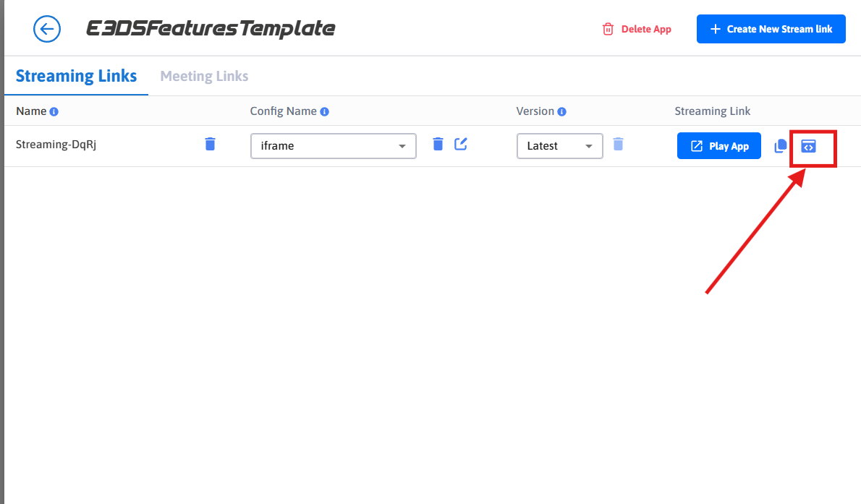
Task: Edit the iframe config with the pencil icon
Action: (x=461, y=144)
